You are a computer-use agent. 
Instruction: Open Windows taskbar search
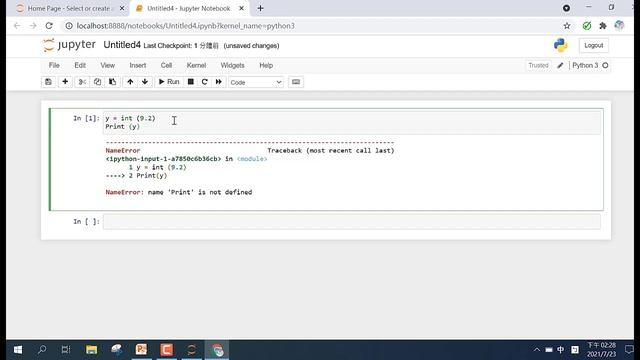(x=42, y=350)
